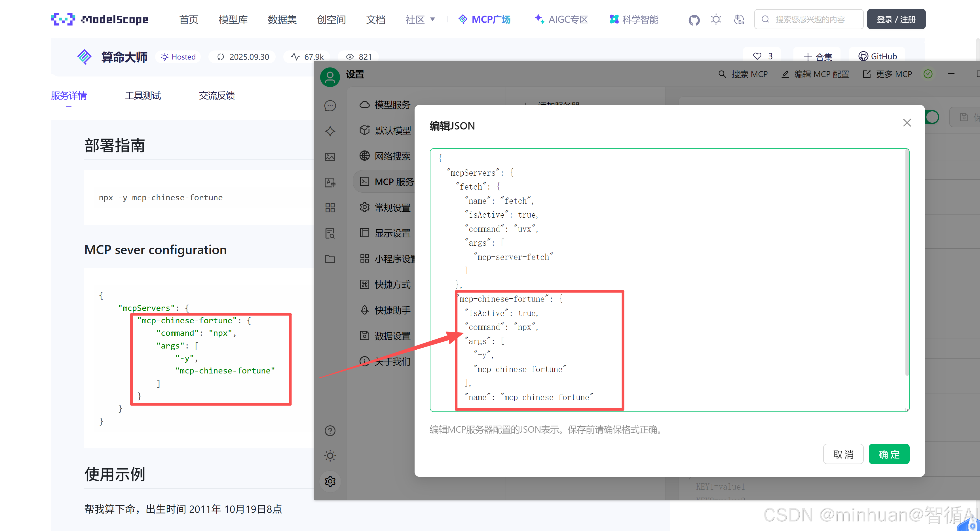
Task: Open 更多 MCP external link
Action: tap(887, 74)
